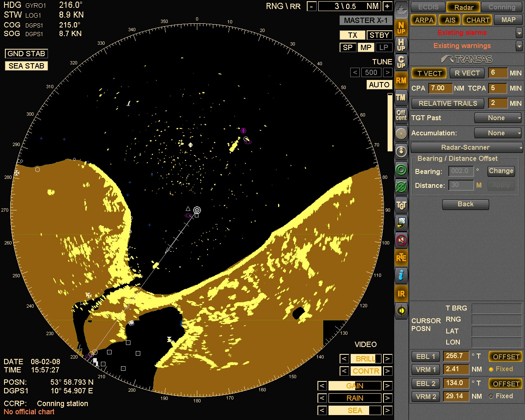The width and height of the screenshot is (525, 420).
Task: Adjust the GAIN slider
Action: [x=355, y=386]
